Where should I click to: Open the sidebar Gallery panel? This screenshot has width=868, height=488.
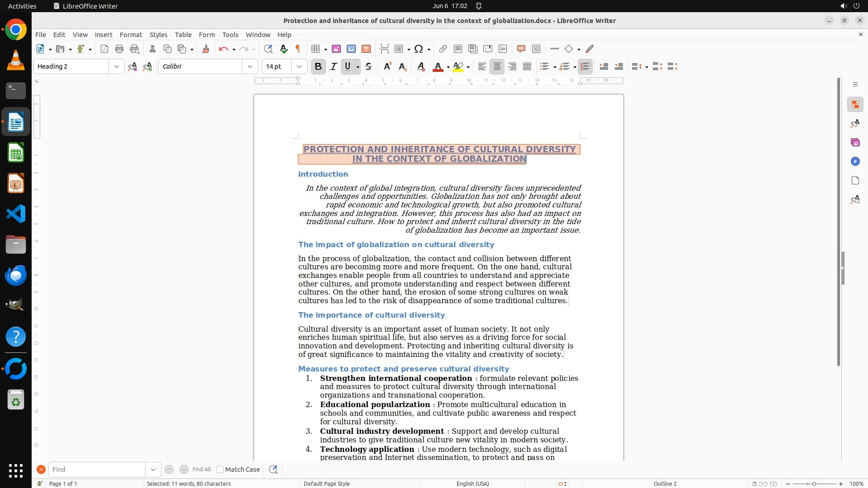[x=855, y=142]
